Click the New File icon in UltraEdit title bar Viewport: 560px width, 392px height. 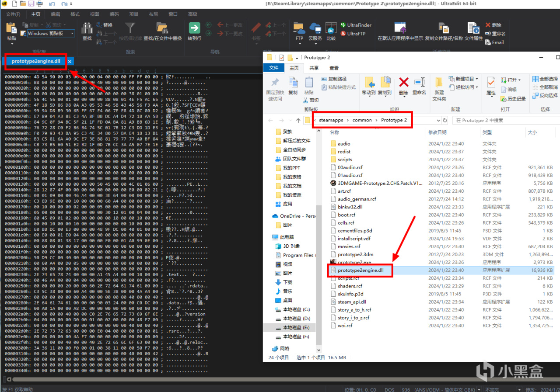coord(14,4)
